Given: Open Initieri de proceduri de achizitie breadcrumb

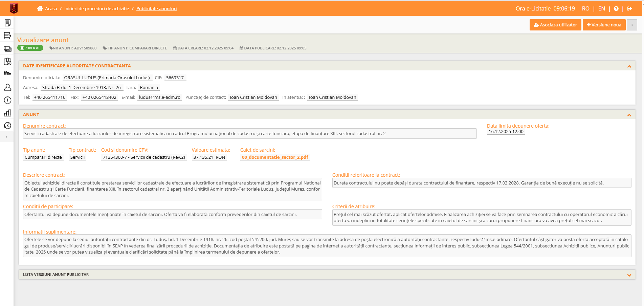Looking at the screenshot, I should tap(96, 8).
